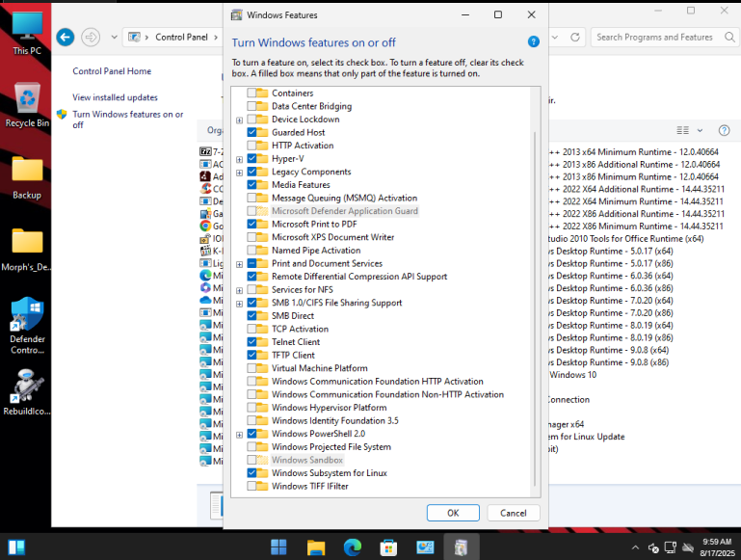Open recent locations dropdown arrow
741x560 pixels.
click(114, 37)
